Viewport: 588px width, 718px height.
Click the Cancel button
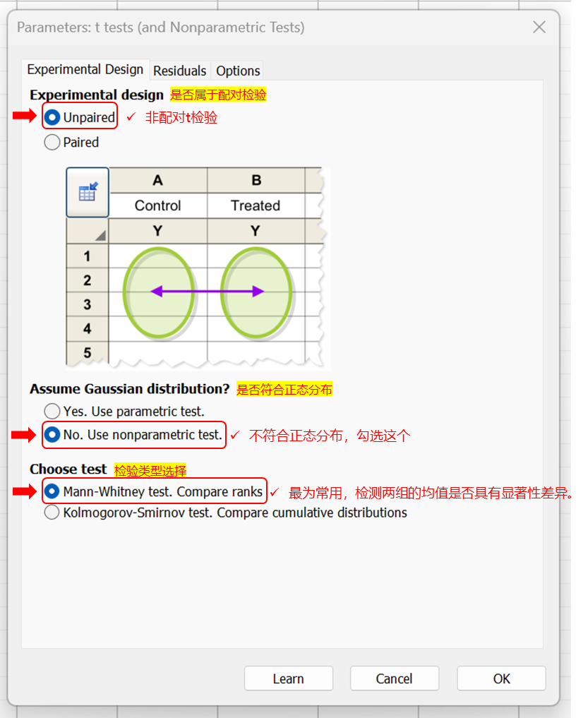(395, 678)
